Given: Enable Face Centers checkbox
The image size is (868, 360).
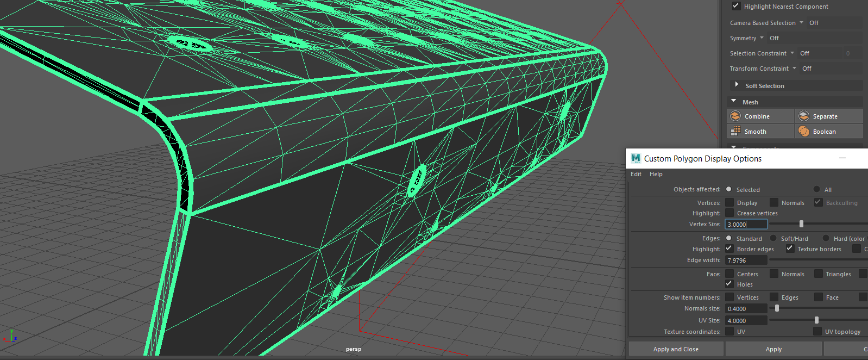Looking at the screenshot, I should point(729,274).
